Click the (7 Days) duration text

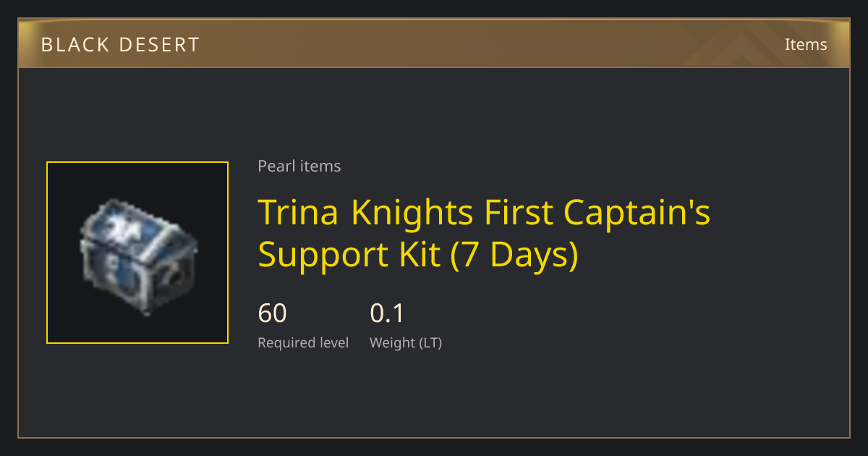tap(515, 256)
